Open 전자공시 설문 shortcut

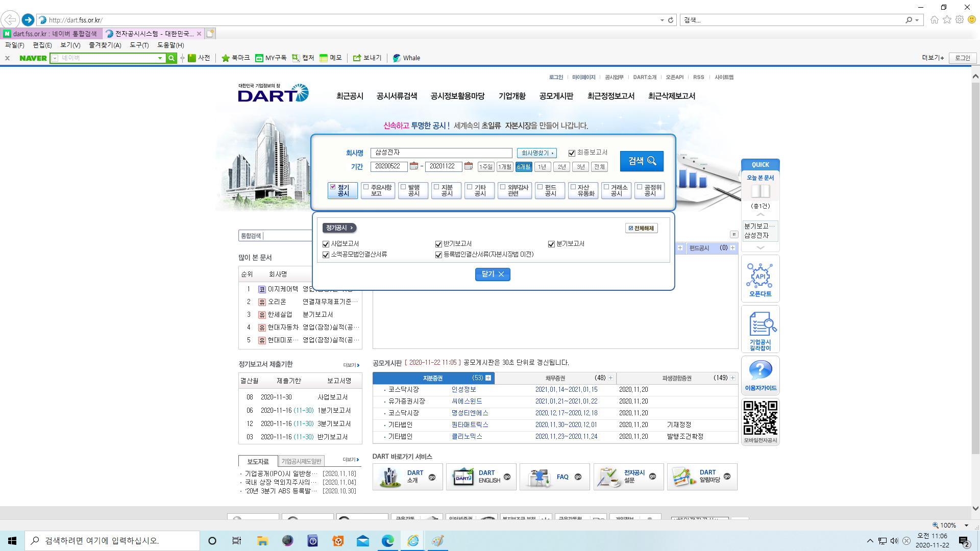tap(629, 477)
